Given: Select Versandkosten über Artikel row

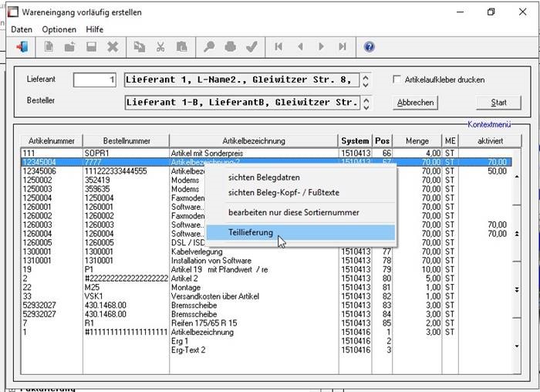Looking at the screenshot, I should [x=266, y=296].
